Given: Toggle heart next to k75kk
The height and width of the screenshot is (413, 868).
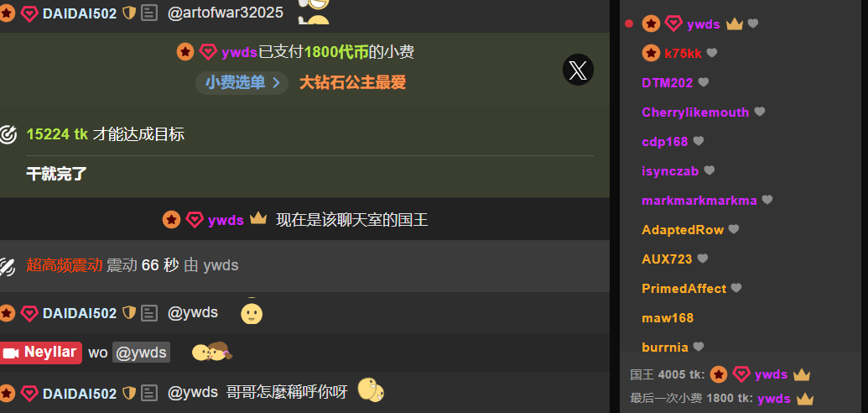Looking at the screenshot, I should pos(712,53).
